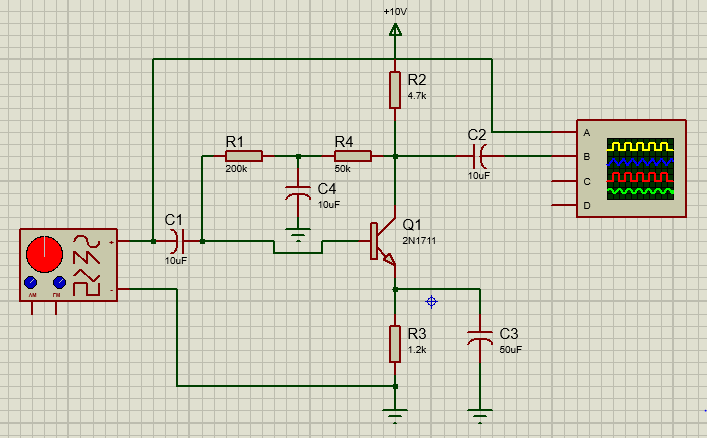Click the C2 reference label
Screen dimensions: 707x438
(477, 135)
